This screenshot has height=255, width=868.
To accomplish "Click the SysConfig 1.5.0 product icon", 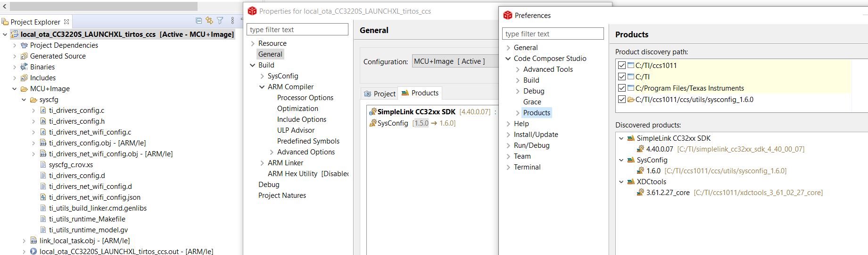I will (x=372, y=123).
